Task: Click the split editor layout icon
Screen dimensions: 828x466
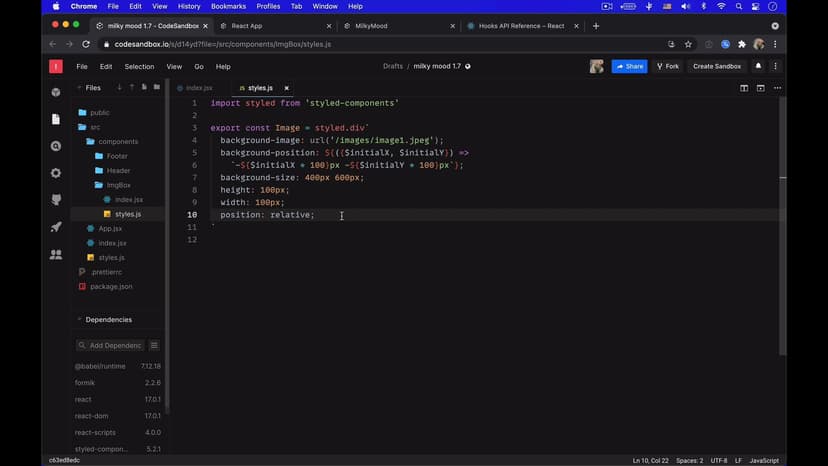Action: (x=744, y=88)
